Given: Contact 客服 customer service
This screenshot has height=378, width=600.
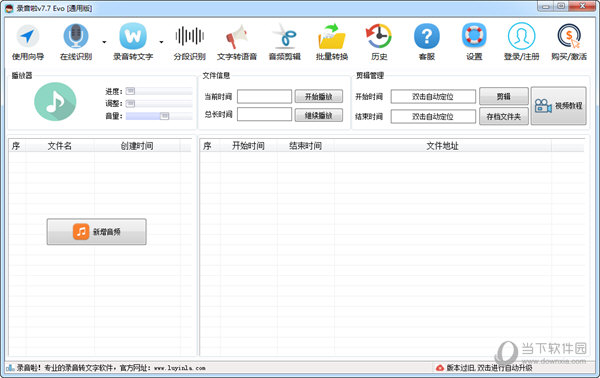Looking at the screenshot, I should (x=427, y=42).
